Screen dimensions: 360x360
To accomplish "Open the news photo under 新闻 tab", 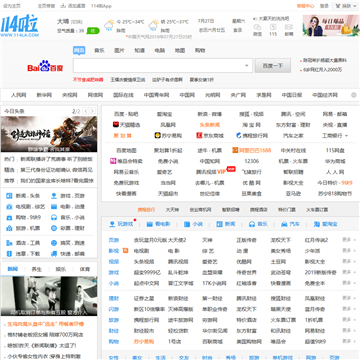I will click(49, 296).
